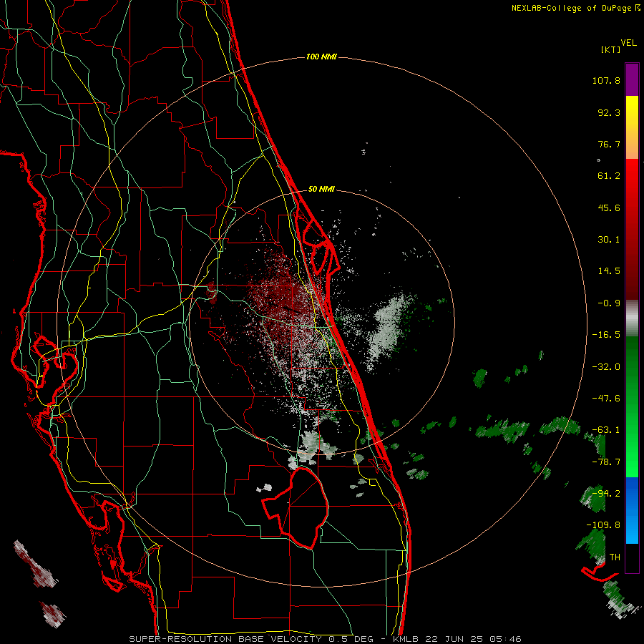Click the 76.7 velocity scale value
The image size is (644, 644).
pyautogui.click(x=609, y=144)
